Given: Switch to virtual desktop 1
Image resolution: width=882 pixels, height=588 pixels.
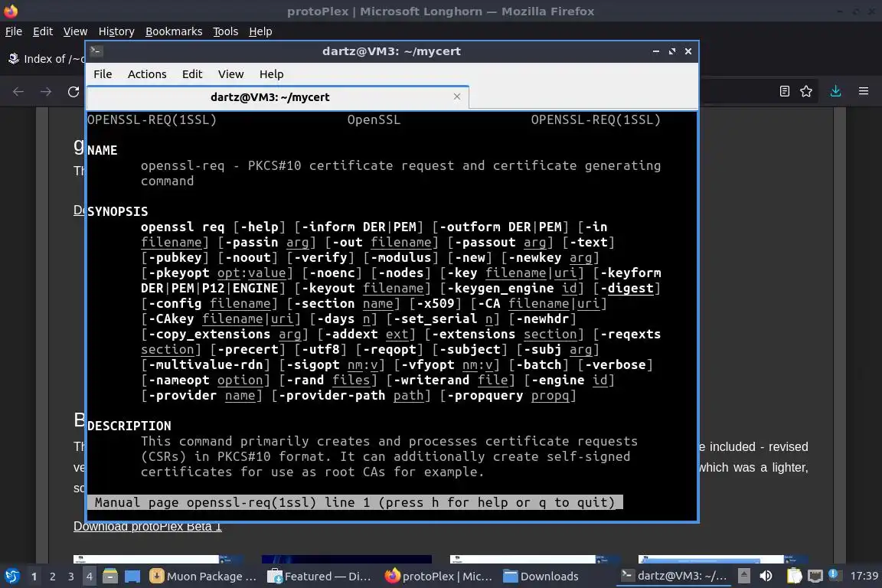Looking at the screenshot, I should tap(34, 577).
